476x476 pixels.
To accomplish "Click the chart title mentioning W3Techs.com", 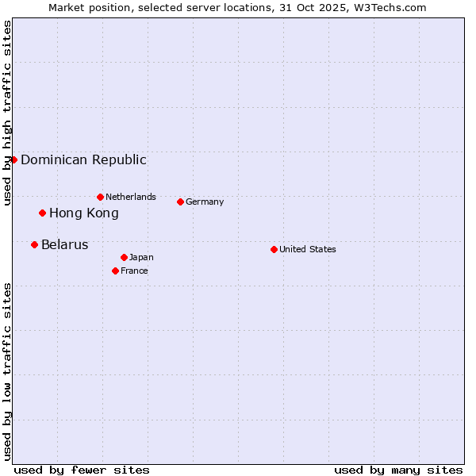I will tap(237, 7).
